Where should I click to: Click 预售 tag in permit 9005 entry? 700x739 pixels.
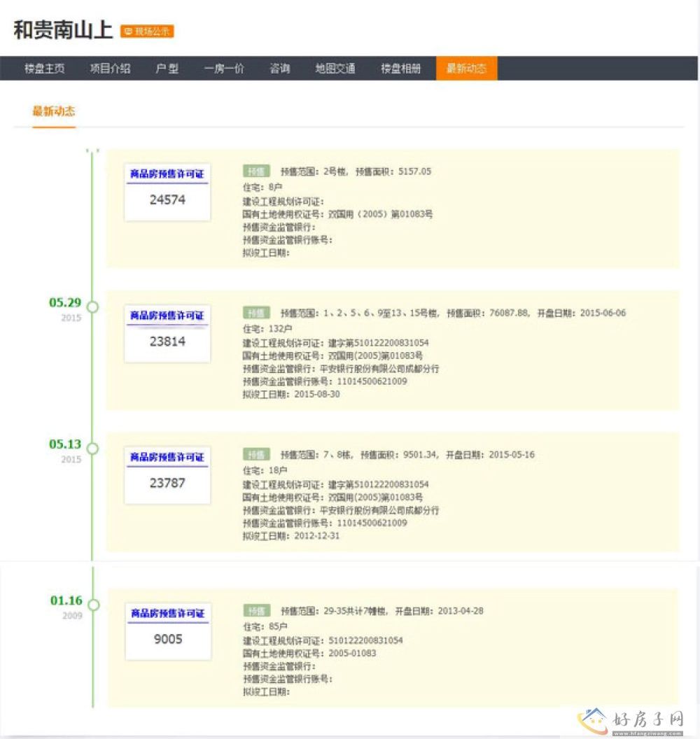pyautogui.click(x=256, y=610)
